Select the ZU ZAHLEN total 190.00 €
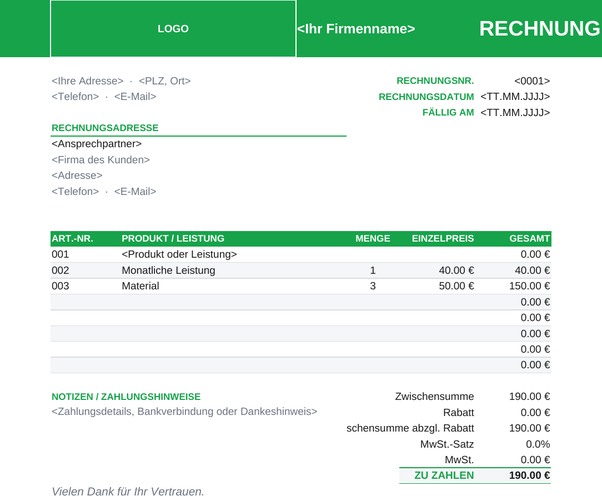Screen dimensions: 602x496 tap(529, 475)
